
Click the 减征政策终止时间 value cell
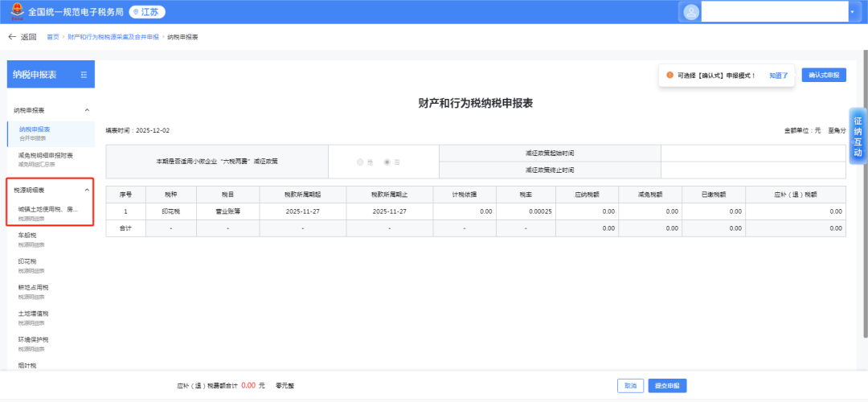753,170
